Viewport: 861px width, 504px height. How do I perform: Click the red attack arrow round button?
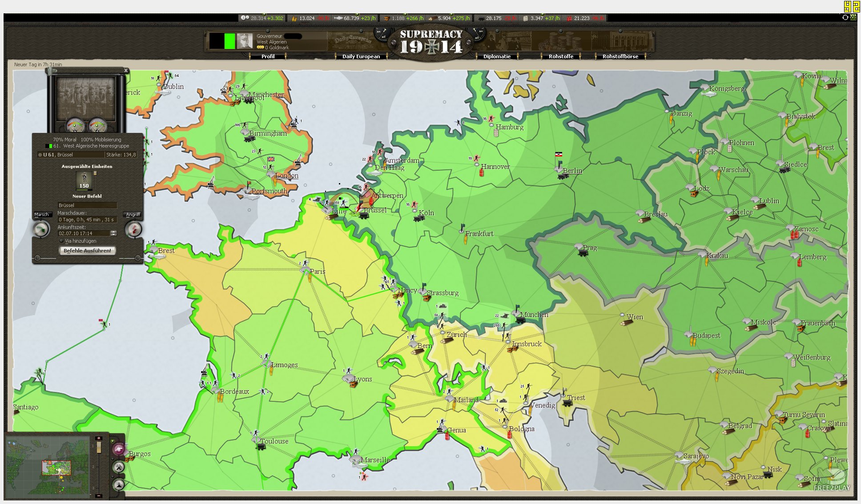(133, 229)
